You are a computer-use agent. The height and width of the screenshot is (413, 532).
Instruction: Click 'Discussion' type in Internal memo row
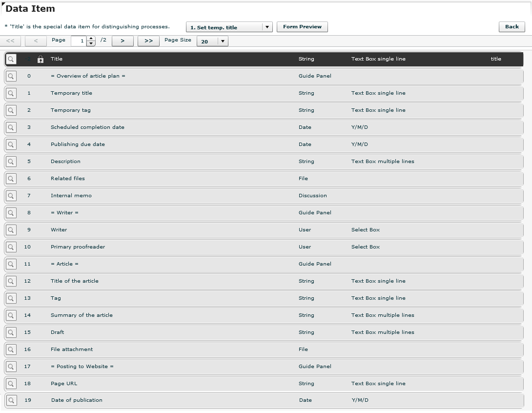coord(312,195)
